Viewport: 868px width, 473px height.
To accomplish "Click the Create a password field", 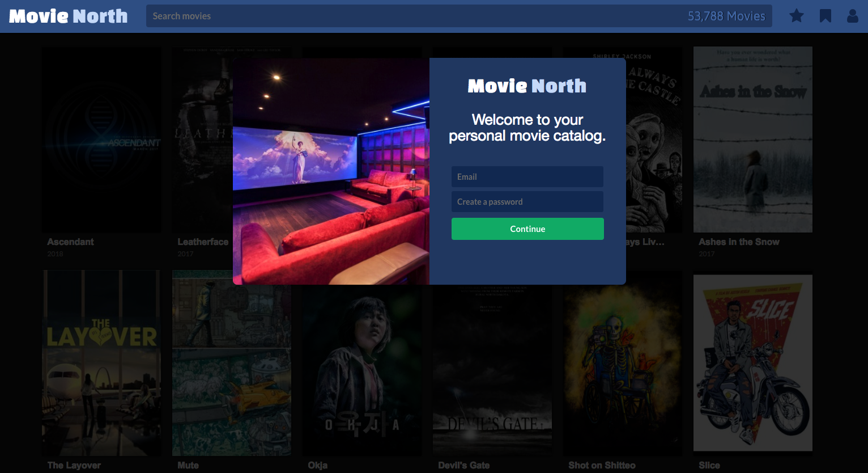I will 527,201.
